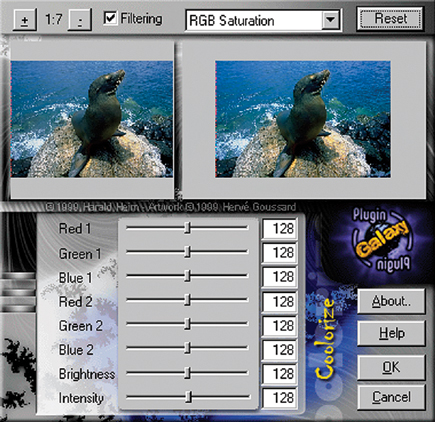Click the Brightness slider handle

[188, 373]
